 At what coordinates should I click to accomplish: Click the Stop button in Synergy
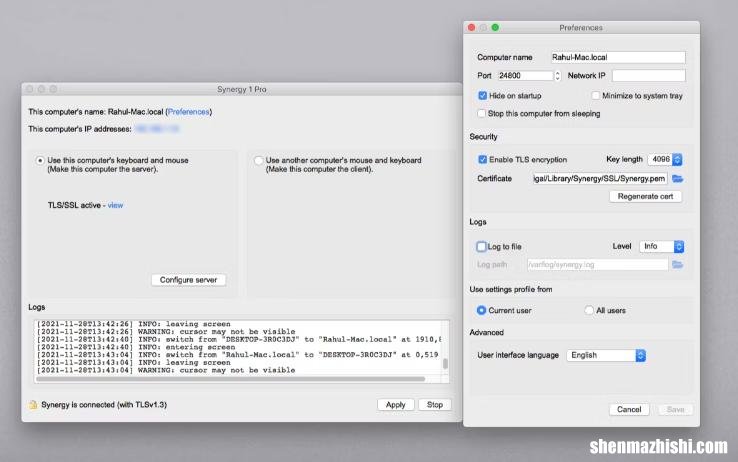tap(435, 405)
